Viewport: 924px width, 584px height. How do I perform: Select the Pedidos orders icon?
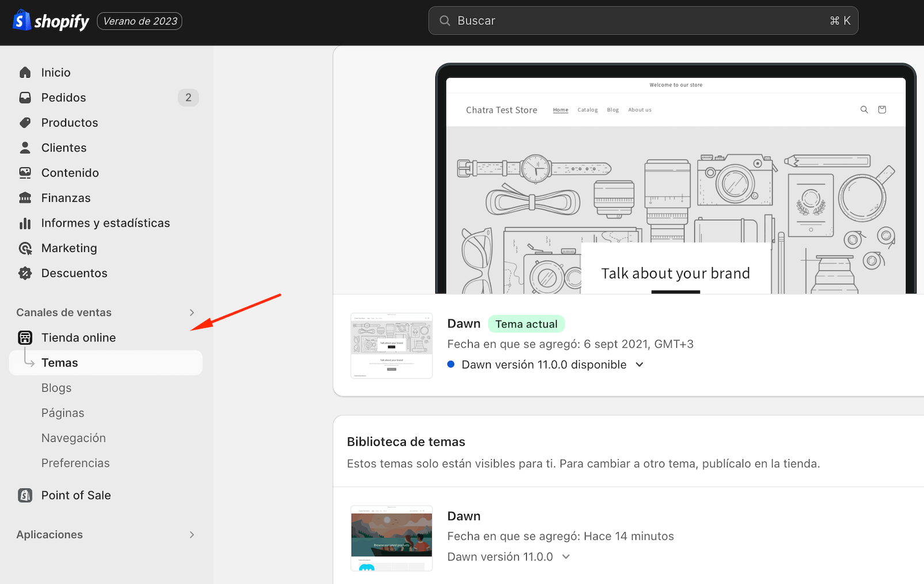coord(25,97)
